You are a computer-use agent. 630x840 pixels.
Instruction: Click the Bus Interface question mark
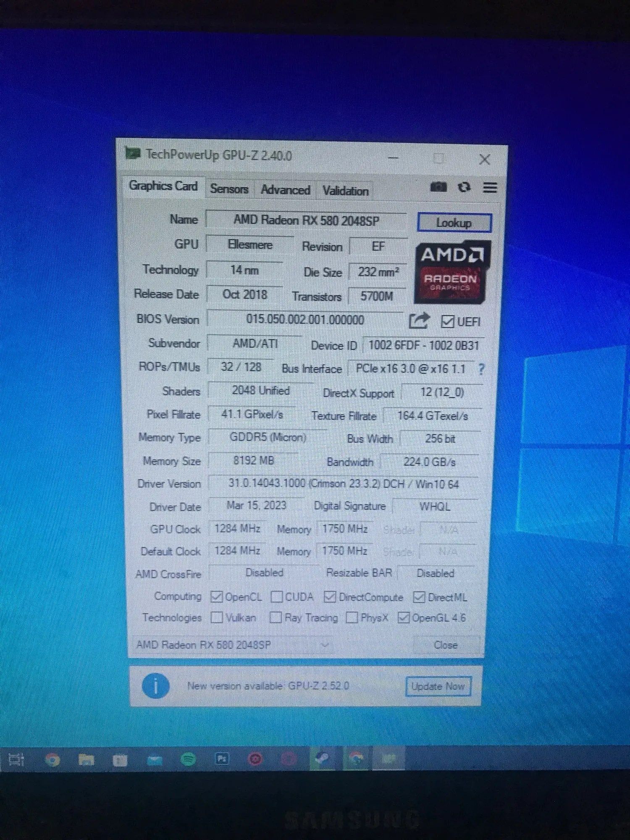pyautogui.click(x=481, y=369)
